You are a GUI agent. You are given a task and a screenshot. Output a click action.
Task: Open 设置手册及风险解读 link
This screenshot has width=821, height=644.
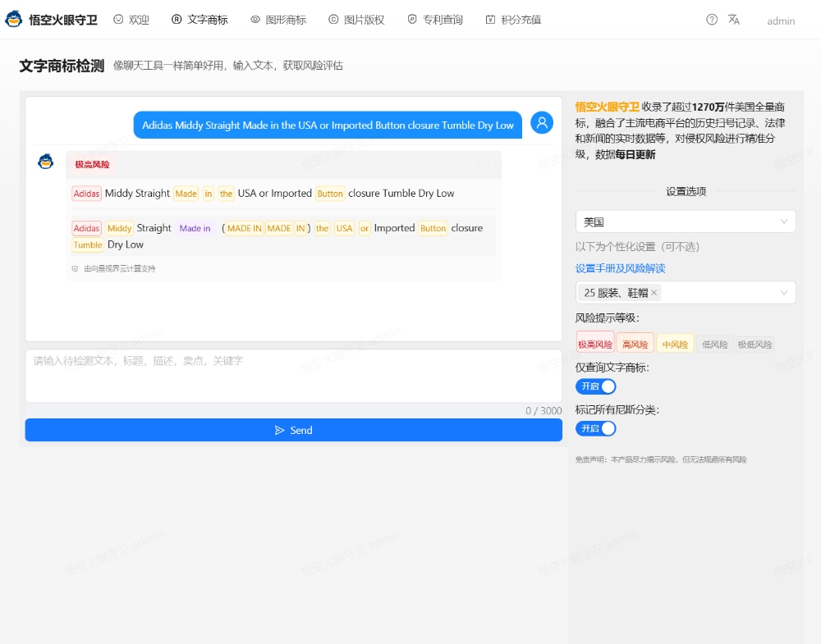(x=620, y=268)
